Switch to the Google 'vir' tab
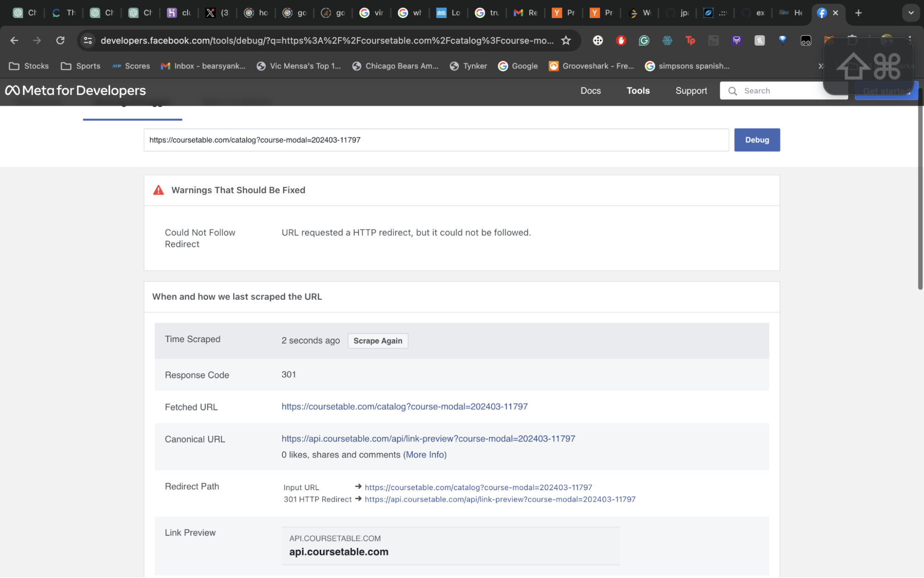The width and height of the screenshot is (924, 578). pyautogui.click(x=372, y=13)
